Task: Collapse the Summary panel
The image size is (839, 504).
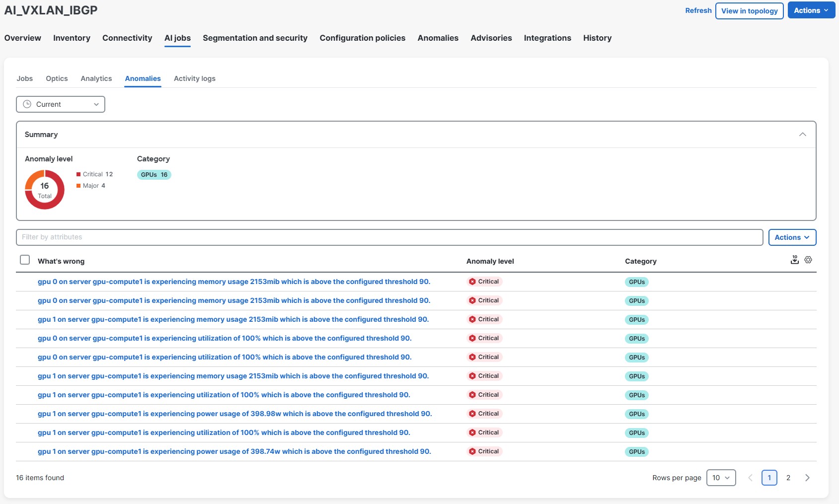Action: pyautogui.click(x=802, y=135)
